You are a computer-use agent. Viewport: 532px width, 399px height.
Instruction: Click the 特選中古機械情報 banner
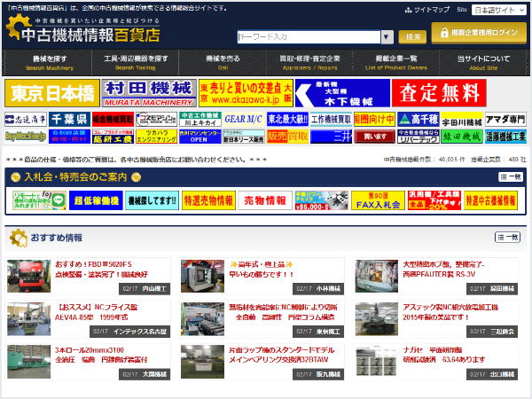(491, 200)
